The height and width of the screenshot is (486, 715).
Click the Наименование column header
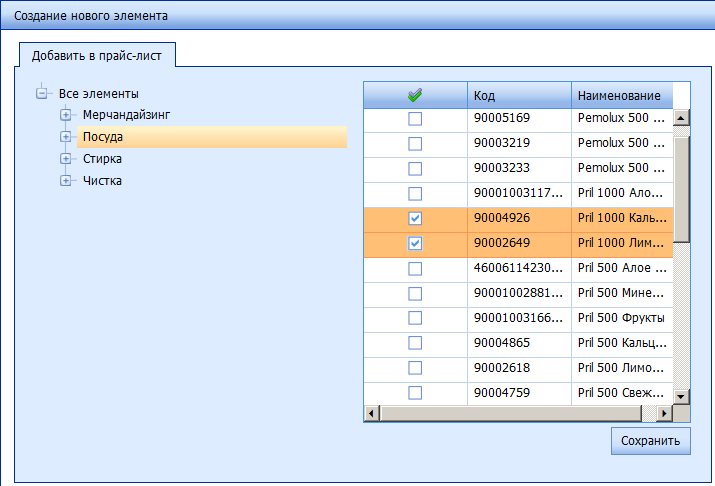coord(620,95)
